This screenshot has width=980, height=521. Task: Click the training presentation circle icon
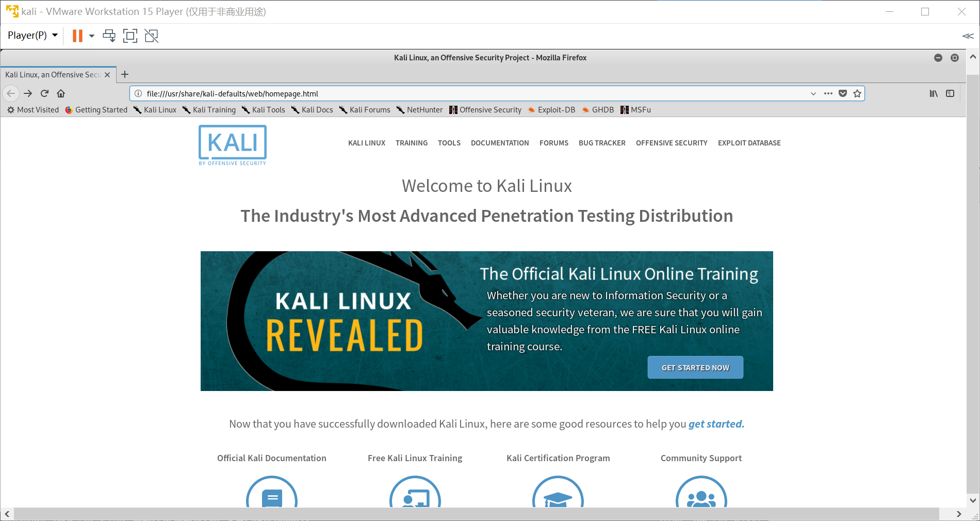(415, 492)
